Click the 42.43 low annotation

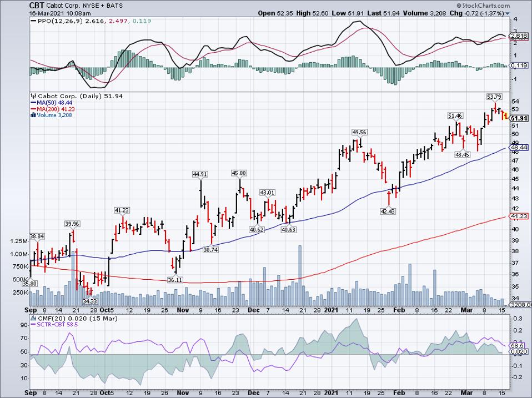388,211
